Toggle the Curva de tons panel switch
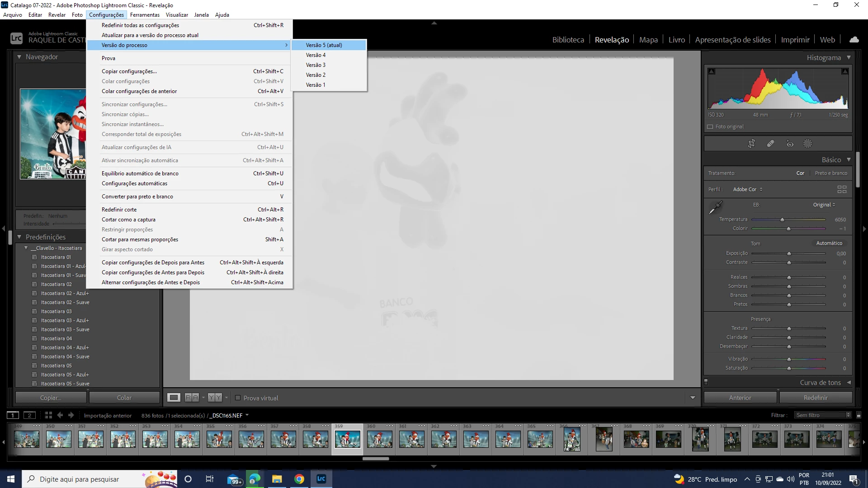This screenshot has height=488, width=868. click(706, 382)
